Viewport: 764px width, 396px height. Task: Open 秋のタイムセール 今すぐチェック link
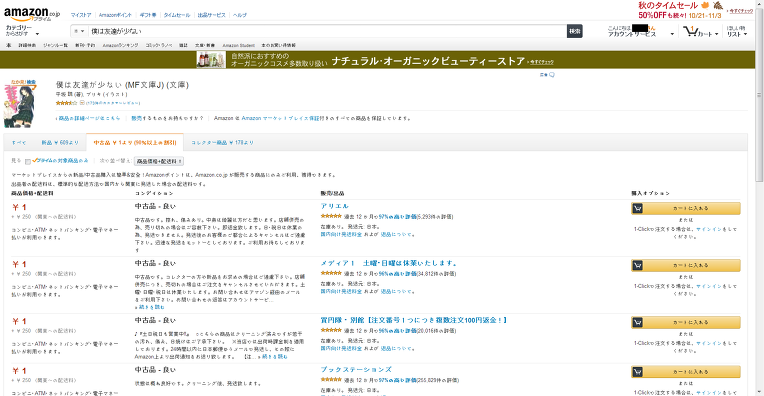pos(740,11)
